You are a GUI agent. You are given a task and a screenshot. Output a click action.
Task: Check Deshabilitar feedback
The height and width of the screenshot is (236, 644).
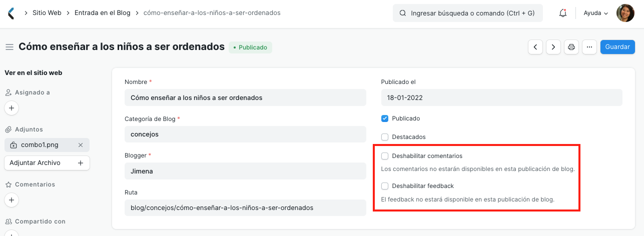(385, 186)
